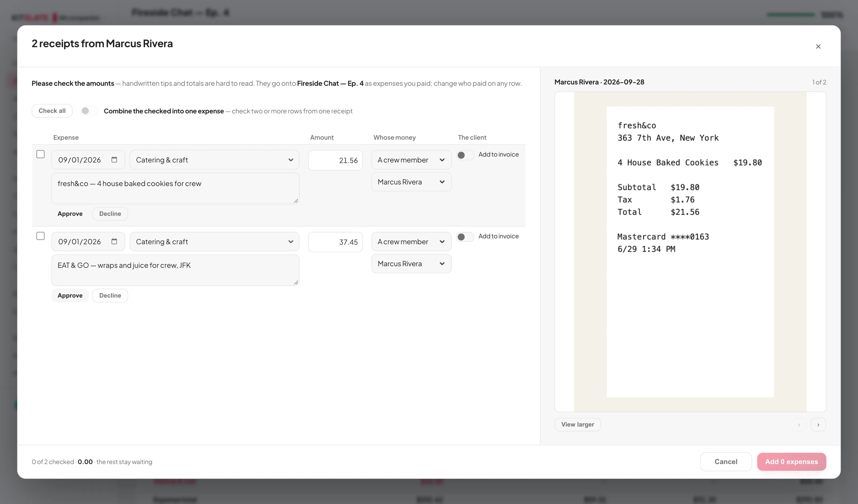Click the '0 of 2 checked' status text

(x=53, y=462)
